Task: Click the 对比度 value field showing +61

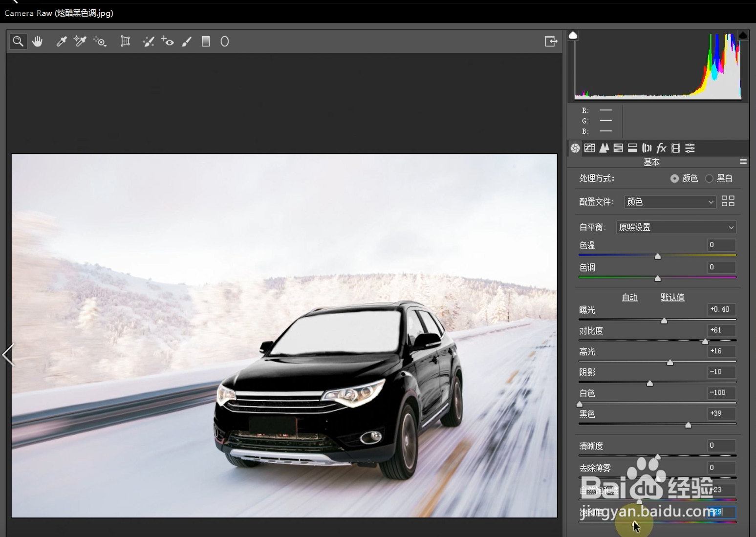Action: [722, 330]
